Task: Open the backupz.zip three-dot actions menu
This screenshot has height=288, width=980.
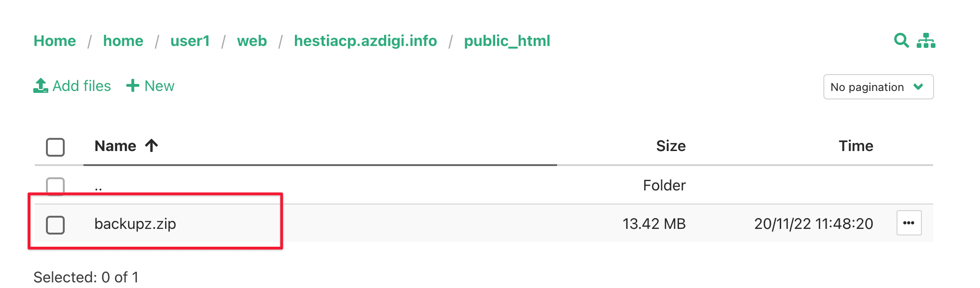Action: point(909,223)
